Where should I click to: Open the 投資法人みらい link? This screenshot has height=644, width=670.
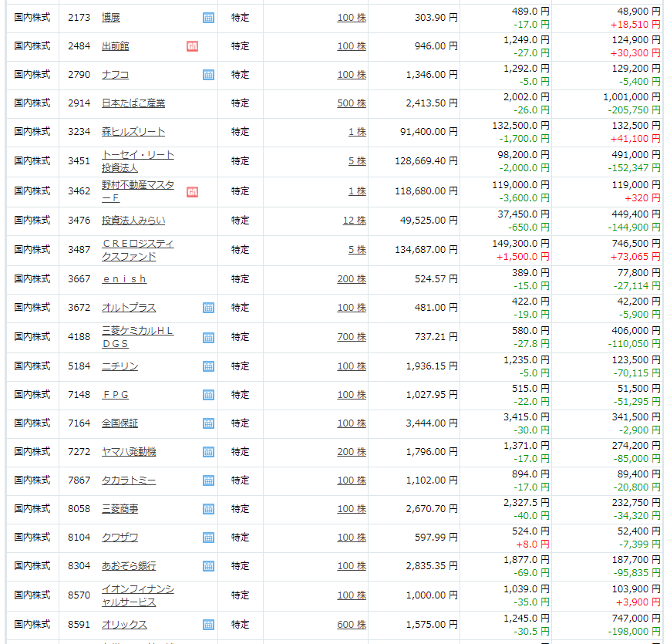click(x=133, y=221)
